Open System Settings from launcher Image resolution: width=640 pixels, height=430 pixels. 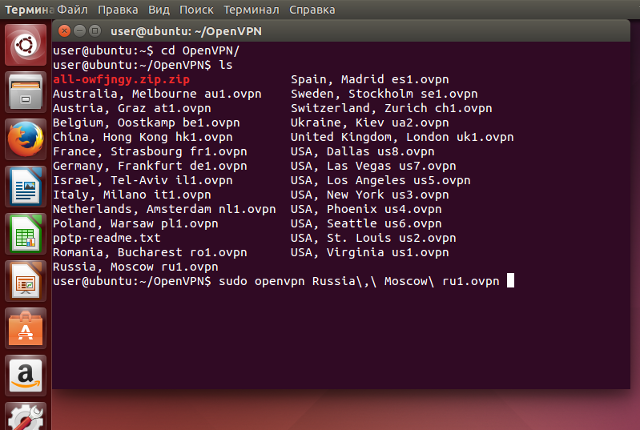point(25,417)
